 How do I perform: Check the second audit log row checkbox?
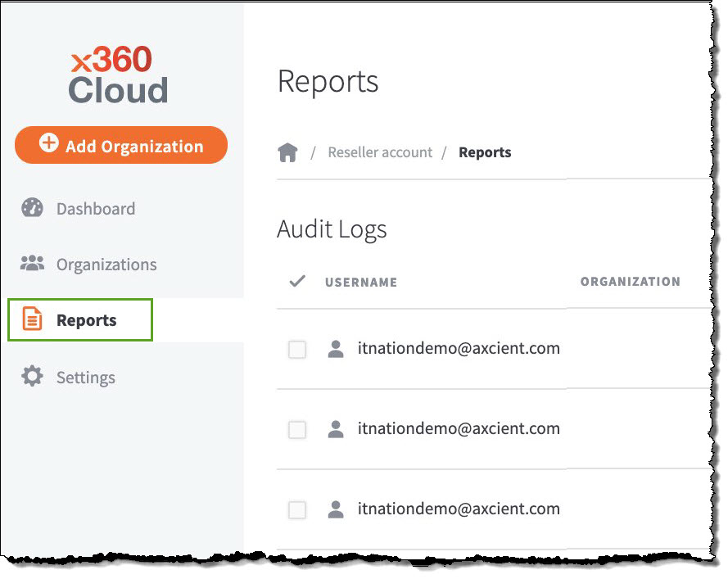(296, 428)
